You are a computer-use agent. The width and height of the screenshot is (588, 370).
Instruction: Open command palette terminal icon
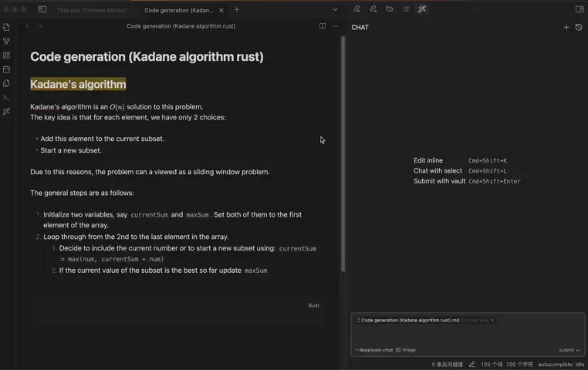[x=6, y=97]
